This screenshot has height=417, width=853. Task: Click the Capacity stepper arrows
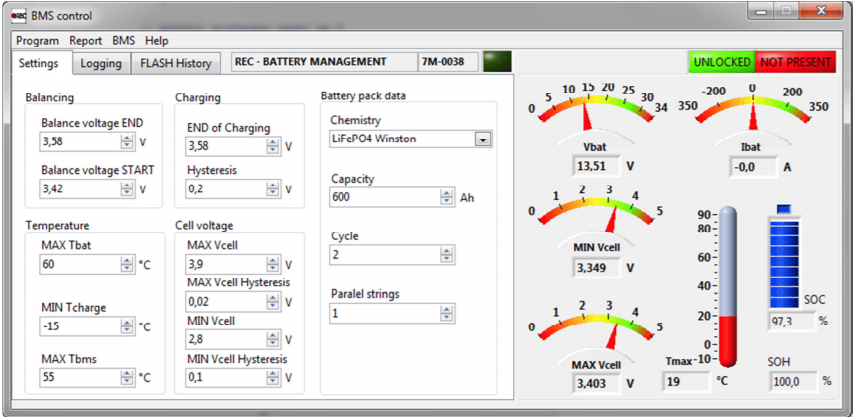(446, 197)
